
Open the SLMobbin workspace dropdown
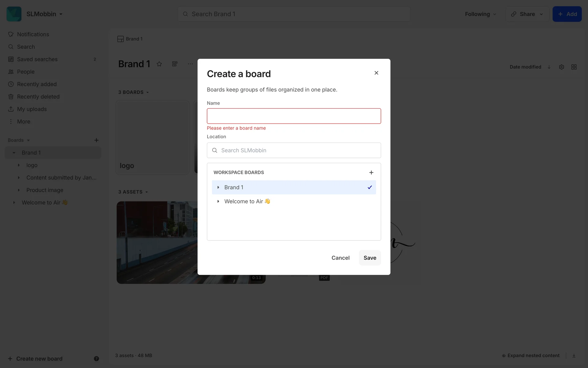(45, 14)
